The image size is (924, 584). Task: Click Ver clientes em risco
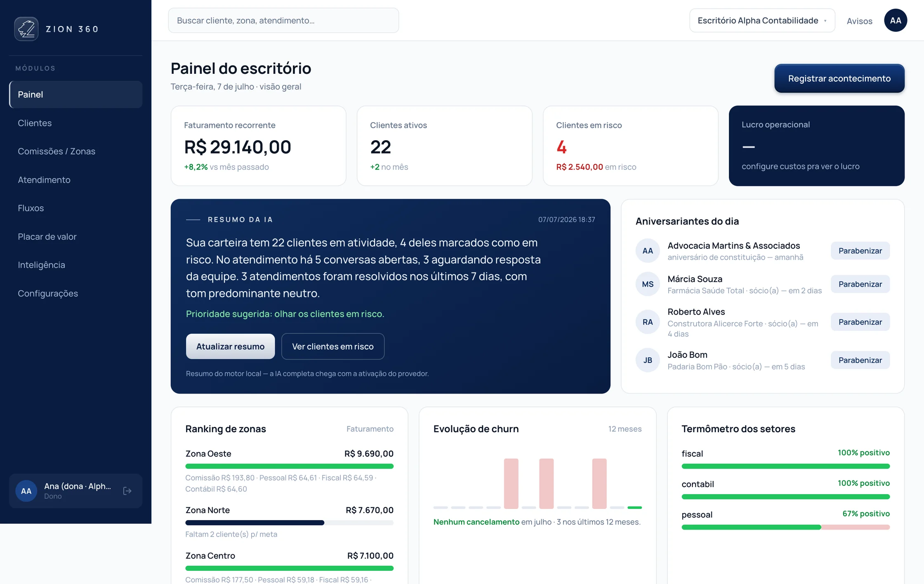(x=332, y=346)
